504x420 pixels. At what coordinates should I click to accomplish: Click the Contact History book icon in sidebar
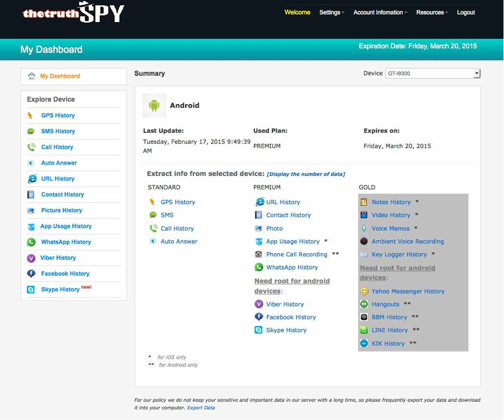pos(31,194)
